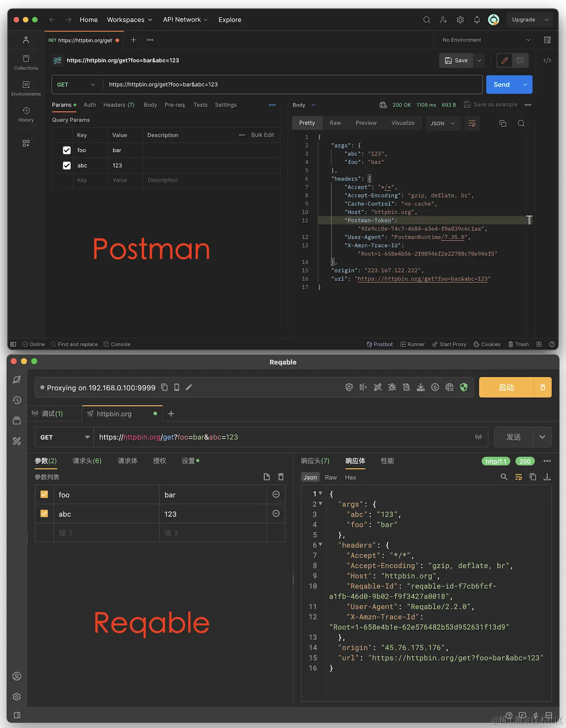This screenshot has height=728, width=566.
Task: Change the JSON response format dropdown
Action: pyautogui.click(x=443, y=123)
